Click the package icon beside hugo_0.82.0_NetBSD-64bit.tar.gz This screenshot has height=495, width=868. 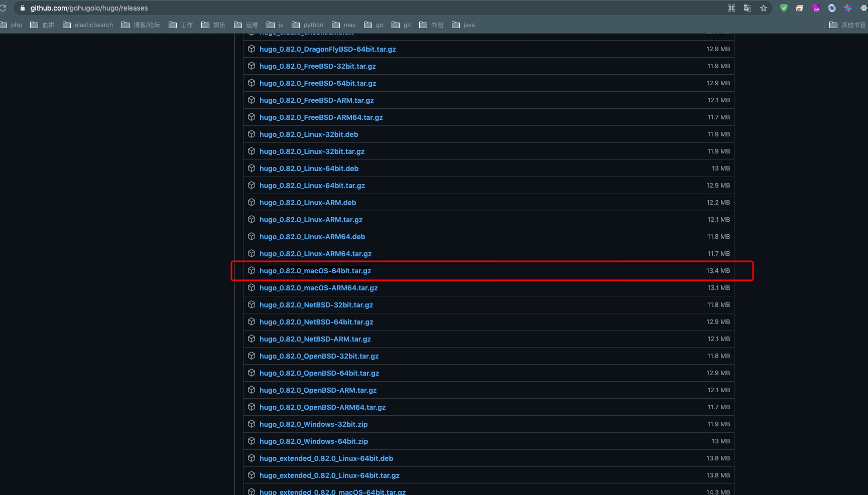[252, 321]
